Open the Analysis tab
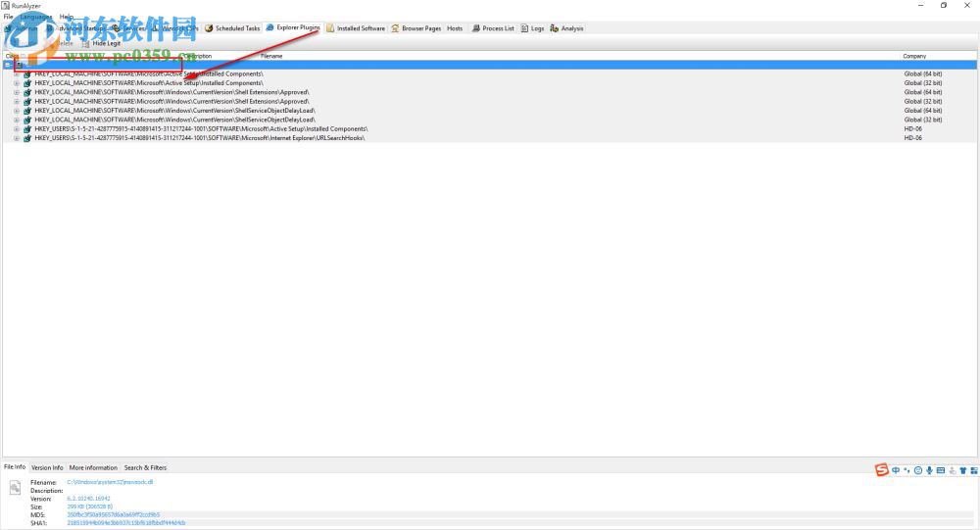980x530 pixels. (x=566, y=28)
